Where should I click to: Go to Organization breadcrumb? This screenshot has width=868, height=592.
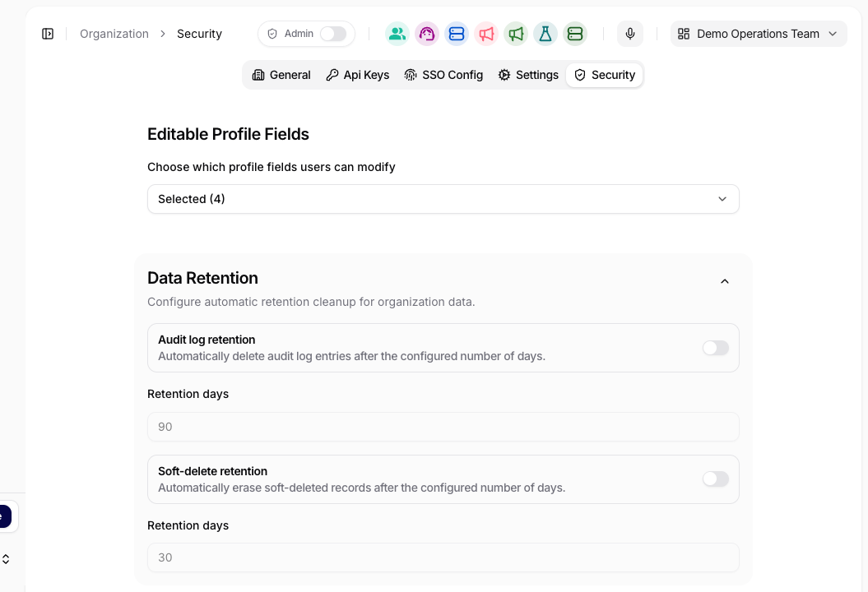[114, 34]
